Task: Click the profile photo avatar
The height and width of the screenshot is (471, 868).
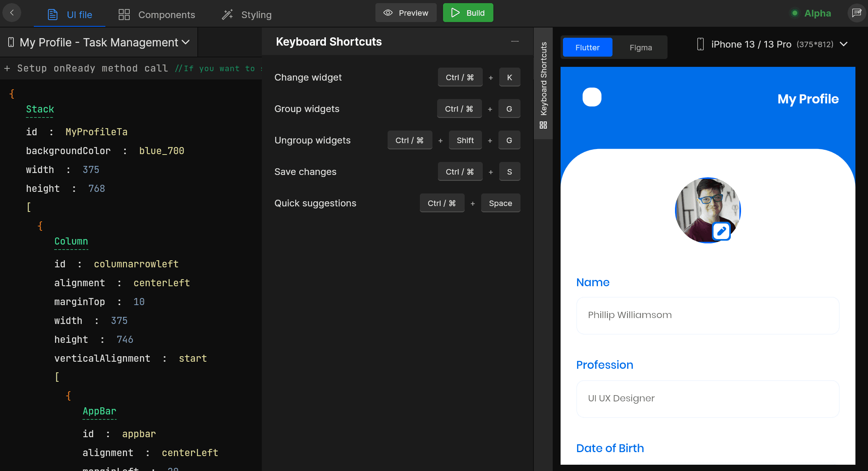Action: coord(708,210)
